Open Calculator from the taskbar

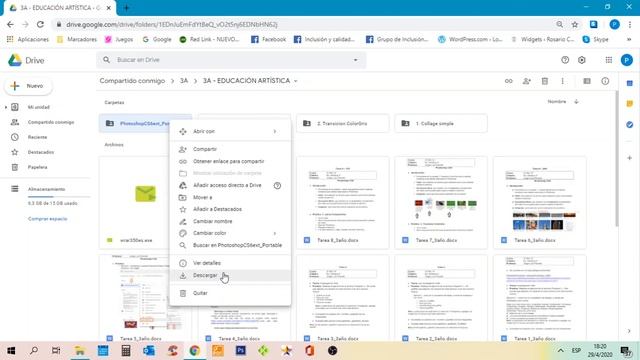click(126, 350)
